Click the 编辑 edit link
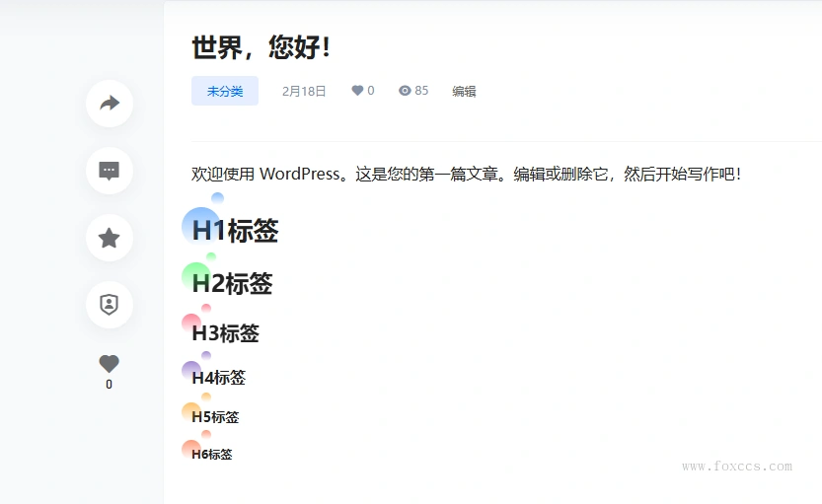Image resolution: width=822 pixels, height=504 pixels. [x=464, y=91]
